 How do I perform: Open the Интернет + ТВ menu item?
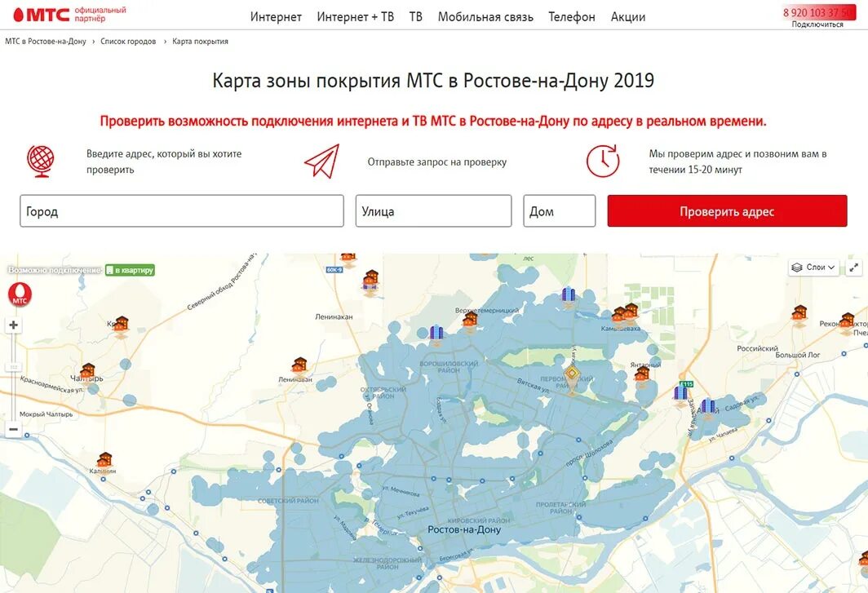[356, 17]
